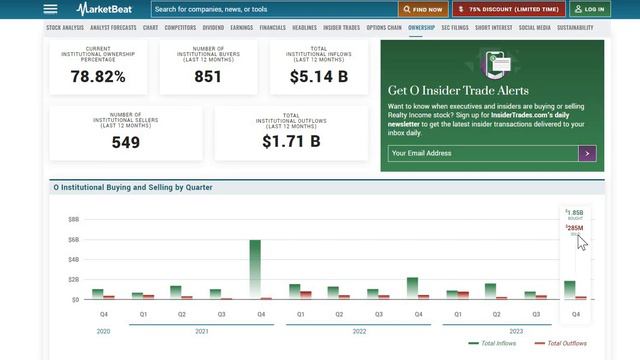640x360 pixels.
Task: Click the Log In button
Action: point(590,9)
